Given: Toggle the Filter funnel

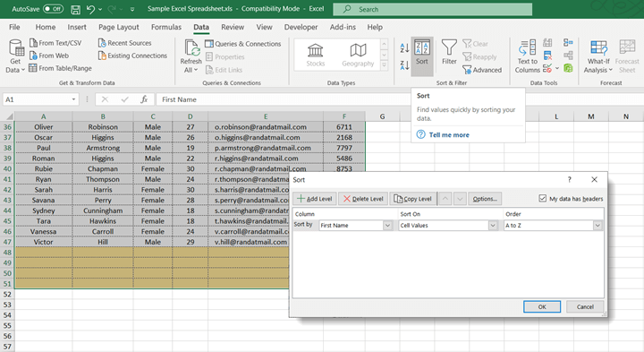Looking at the screenshot, I should tap(449, 52).
